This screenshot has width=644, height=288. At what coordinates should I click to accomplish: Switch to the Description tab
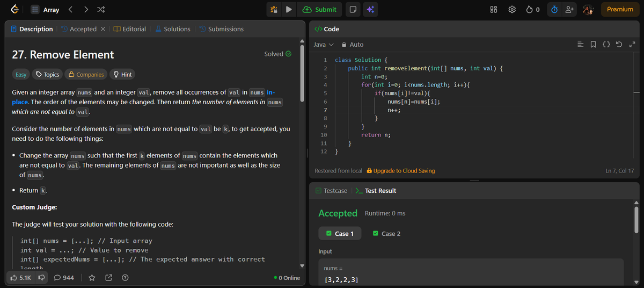32,29
